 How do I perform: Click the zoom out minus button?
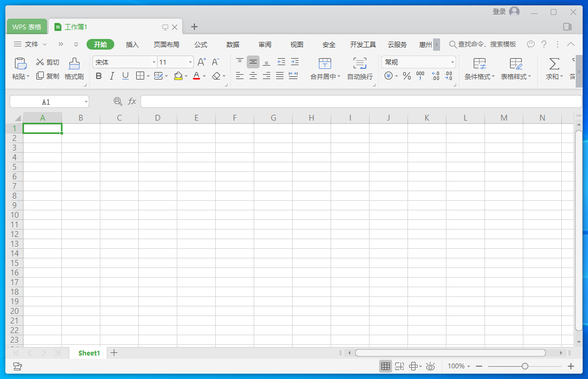coord(479,366)
